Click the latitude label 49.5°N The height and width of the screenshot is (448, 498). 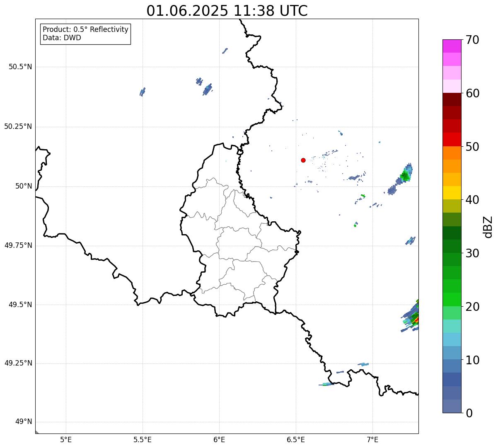20,305
